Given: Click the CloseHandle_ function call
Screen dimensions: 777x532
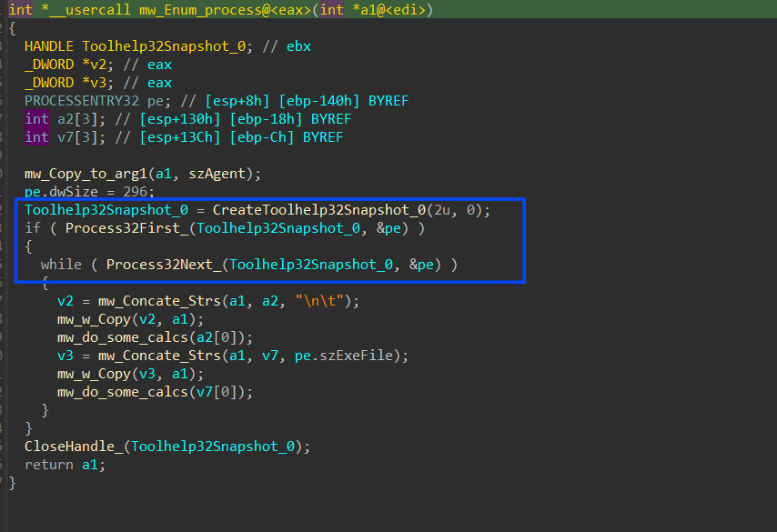Looking at the screenshot, I should point(74,447).
